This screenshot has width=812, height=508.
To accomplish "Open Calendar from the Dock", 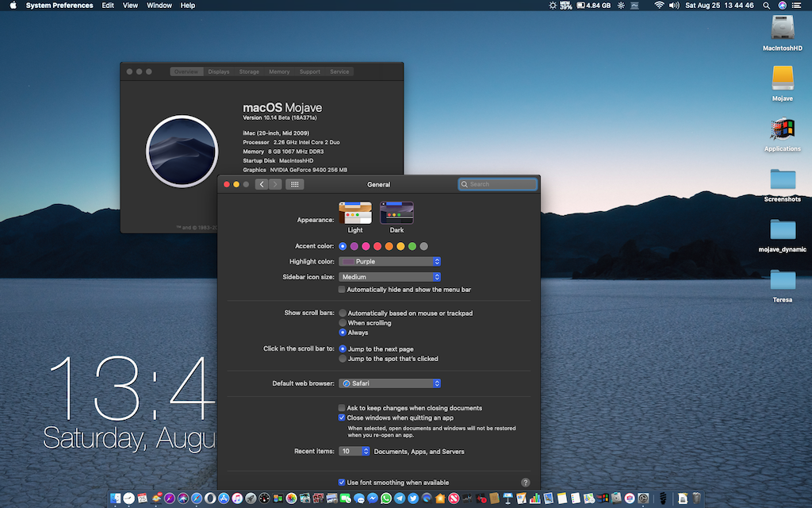I will 143,498.
